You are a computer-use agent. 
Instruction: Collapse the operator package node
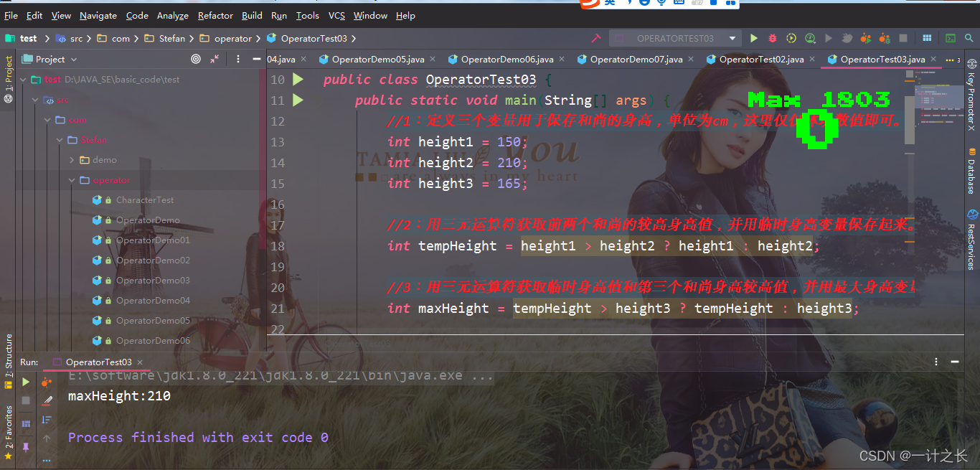tap(72, 180)
